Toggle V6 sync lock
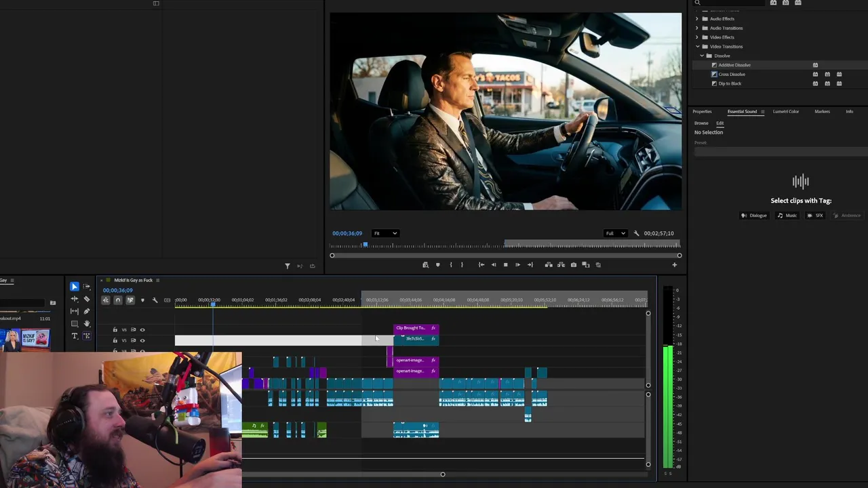 (133, 330)
